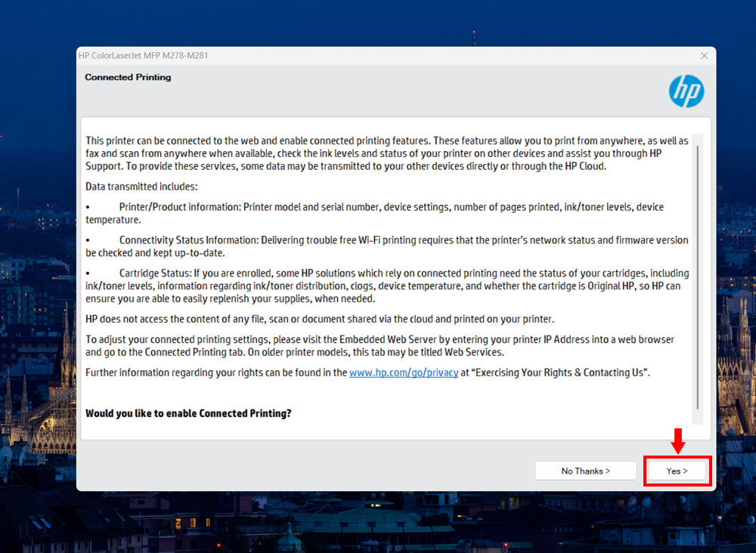Click the 'Cartridge Status' bullet text
Screen dimensions: 756x553
tap(387, 286)
